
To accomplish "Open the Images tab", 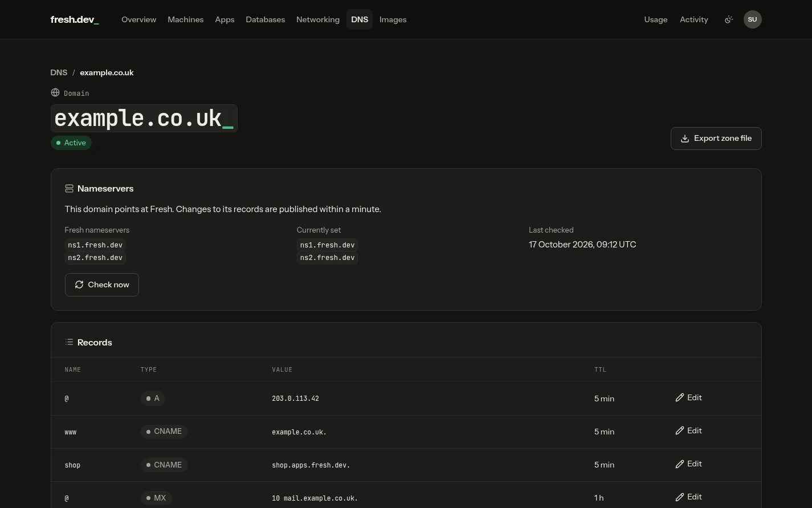I will tap(393, 19).
